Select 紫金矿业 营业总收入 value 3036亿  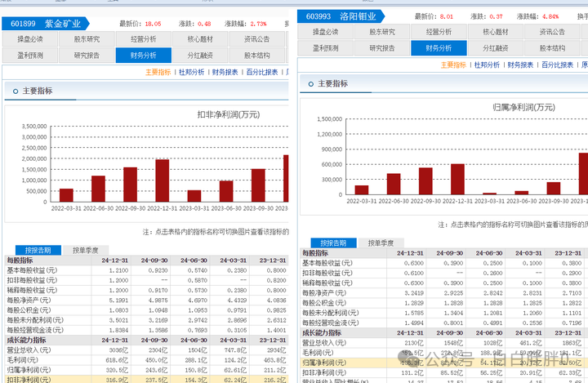coord(119,350)
